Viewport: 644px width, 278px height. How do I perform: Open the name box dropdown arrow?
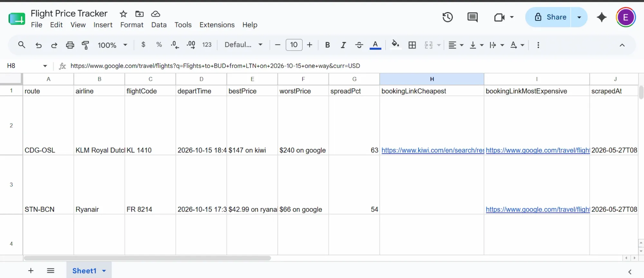(x=45, y=66)
